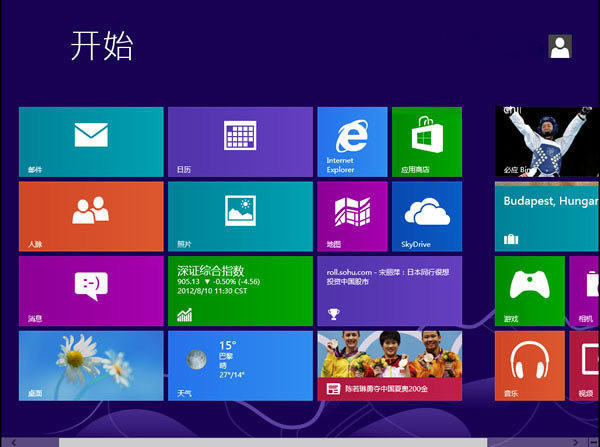Open the Maps tile (地图)

(352, 217)
